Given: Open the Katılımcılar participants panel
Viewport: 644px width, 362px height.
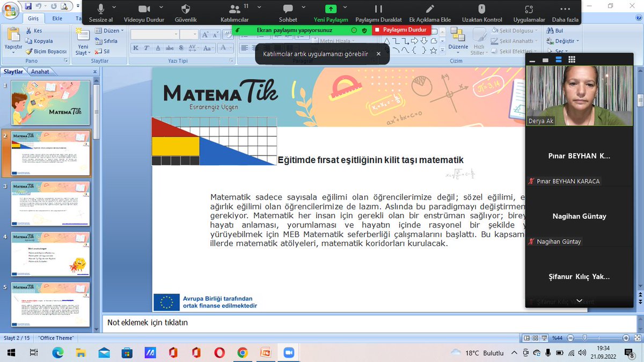Looking at the screenshot, I should tap(235, 13).
